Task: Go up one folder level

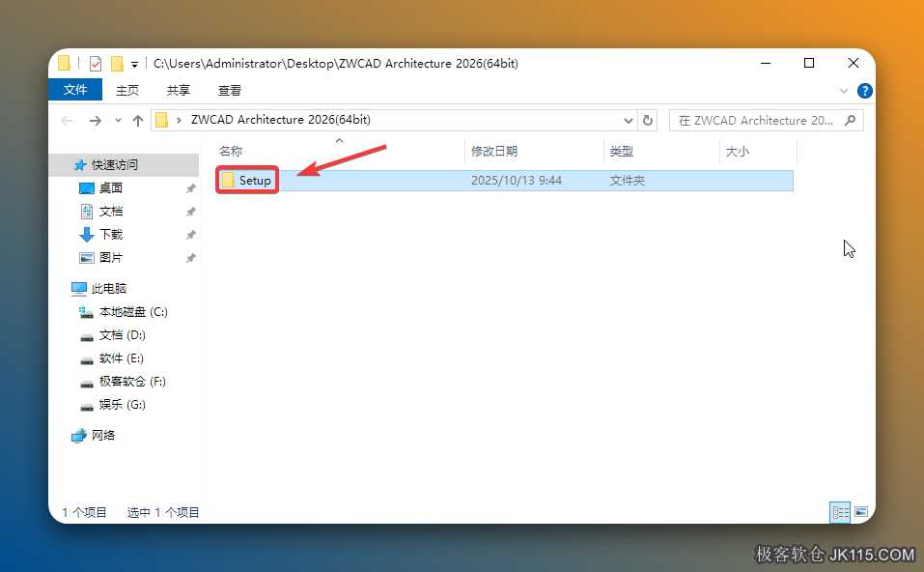Action: [x=138, y=121]
